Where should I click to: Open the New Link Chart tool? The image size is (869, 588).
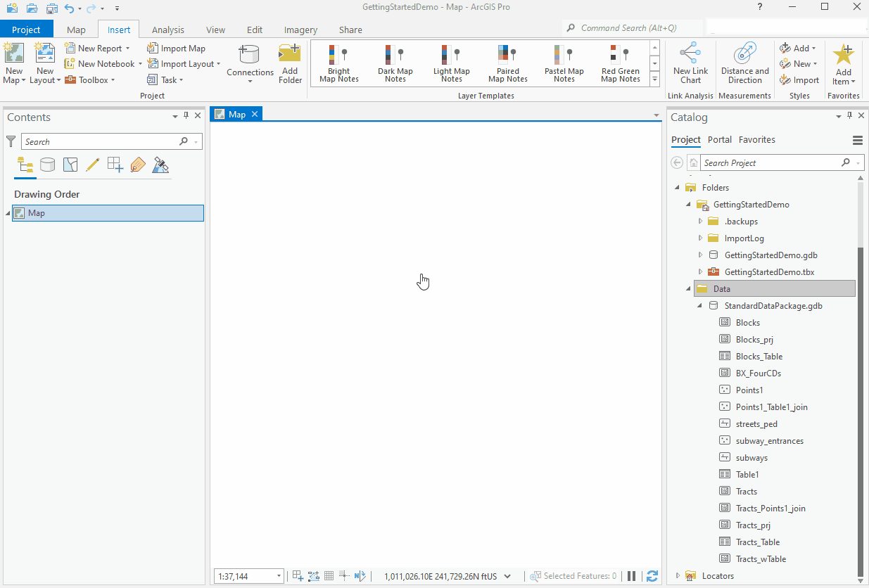pos(690,63)
